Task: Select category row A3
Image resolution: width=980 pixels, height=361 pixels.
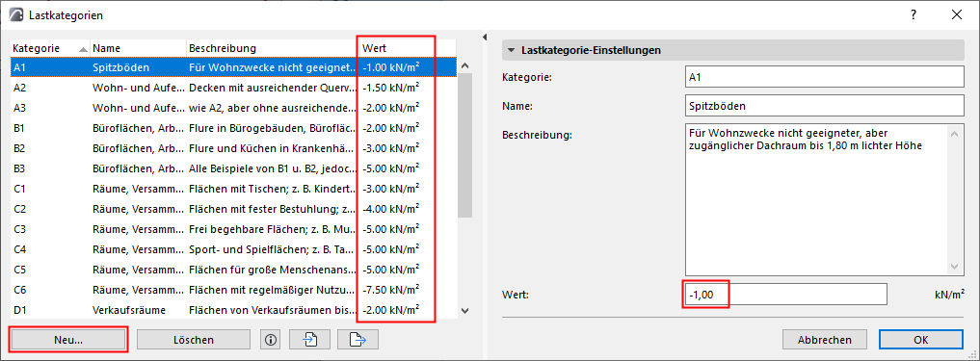Action: coord(234,108)
